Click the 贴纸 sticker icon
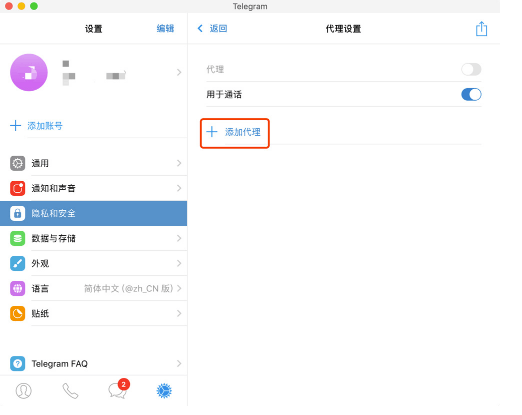Image resolution: width=522 pixels, height=415 pixels. pyautogui.click(x=17, y=313)
